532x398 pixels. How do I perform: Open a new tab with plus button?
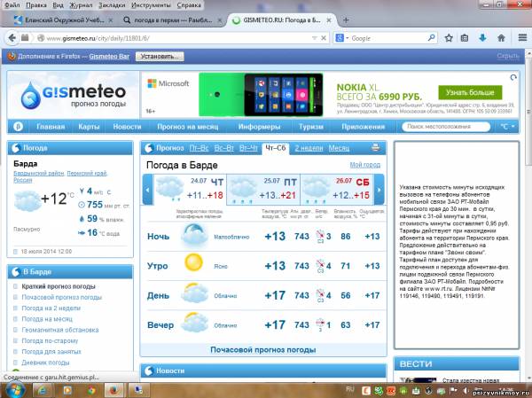pyautogui.click(x=346, y=20)
